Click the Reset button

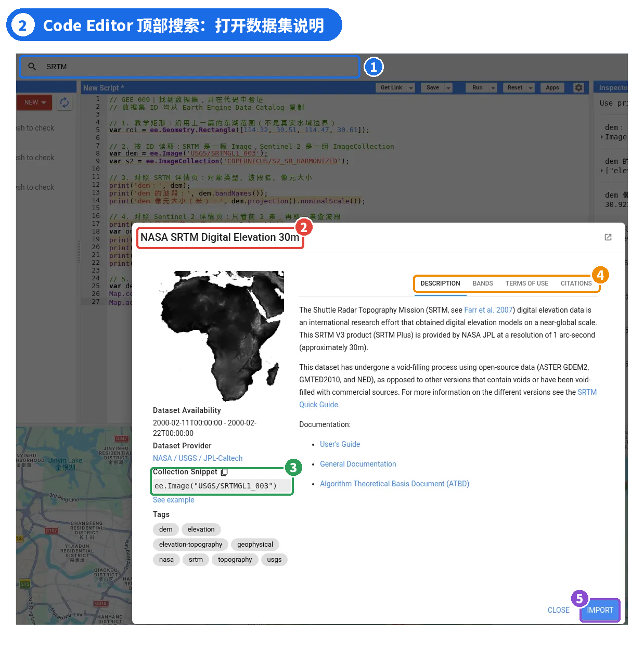pos(515,88)
